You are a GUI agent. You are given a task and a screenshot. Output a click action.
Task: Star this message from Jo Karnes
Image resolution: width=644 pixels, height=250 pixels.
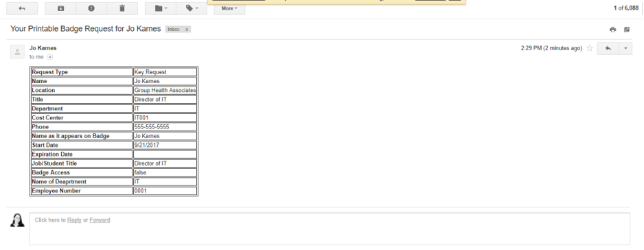[590, 48]
